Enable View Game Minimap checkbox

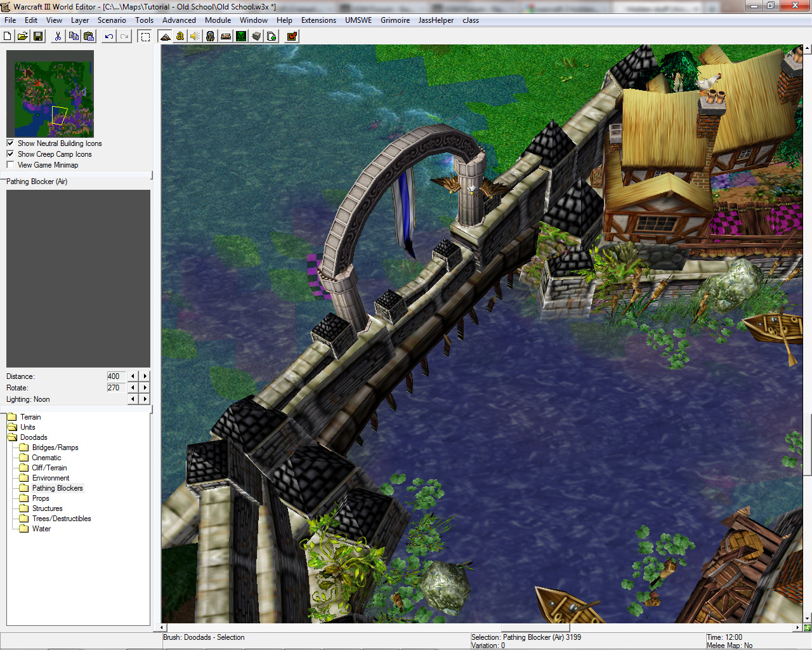[10, 165]
